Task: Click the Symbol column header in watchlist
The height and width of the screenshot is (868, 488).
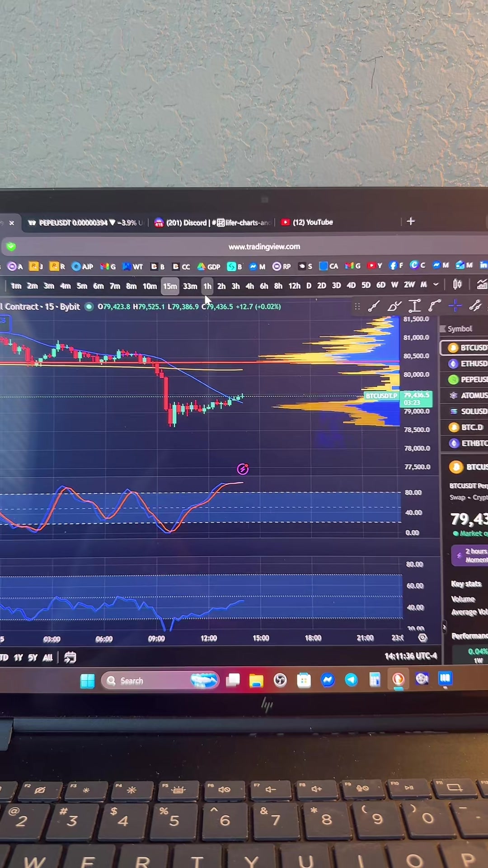Action: (460, 329)
